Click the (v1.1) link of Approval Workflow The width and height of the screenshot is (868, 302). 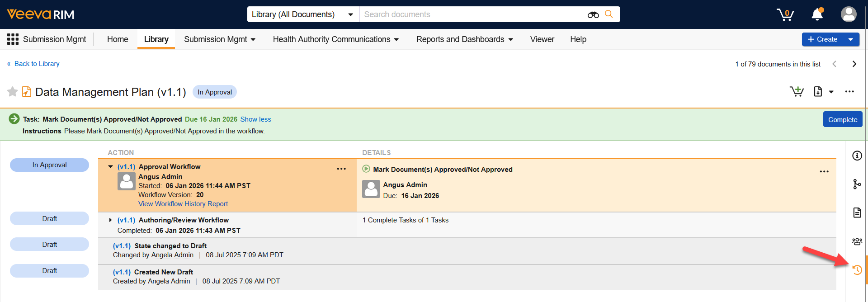click(126, 167)
